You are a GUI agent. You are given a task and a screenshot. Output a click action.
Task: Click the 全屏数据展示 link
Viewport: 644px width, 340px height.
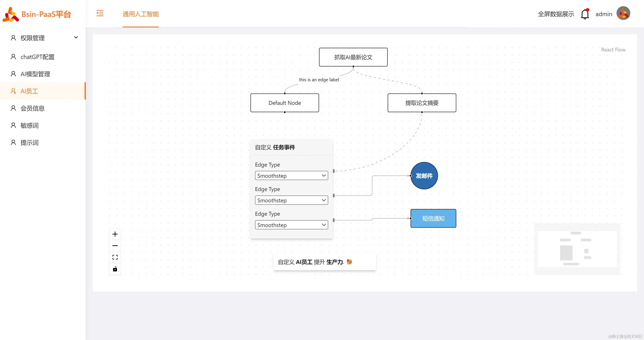[x=556, y=14]
